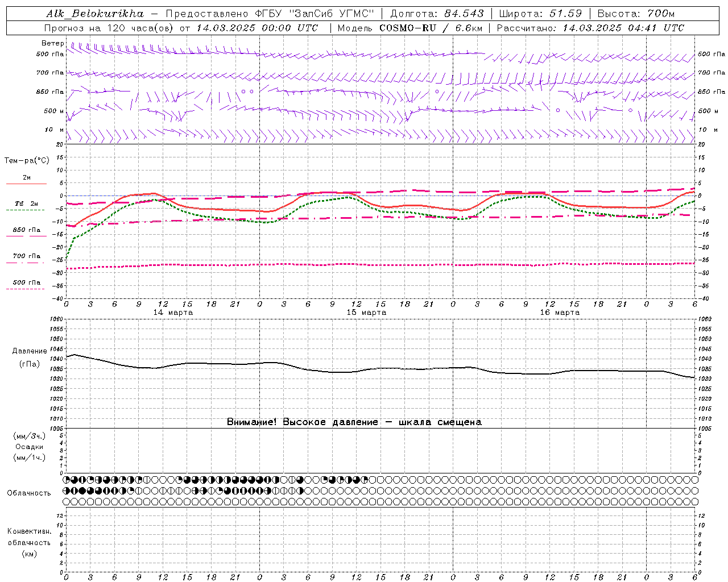Click the short-dash 500 гПа temperature legend line

coord(26,289)
